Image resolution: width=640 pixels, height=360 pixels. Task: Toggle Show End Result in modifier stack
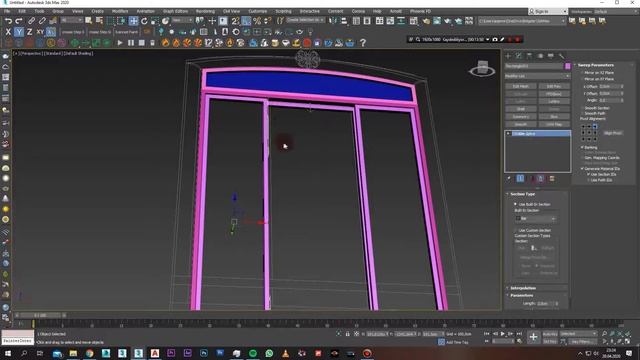pyautogui.click(x=520, y=178)
